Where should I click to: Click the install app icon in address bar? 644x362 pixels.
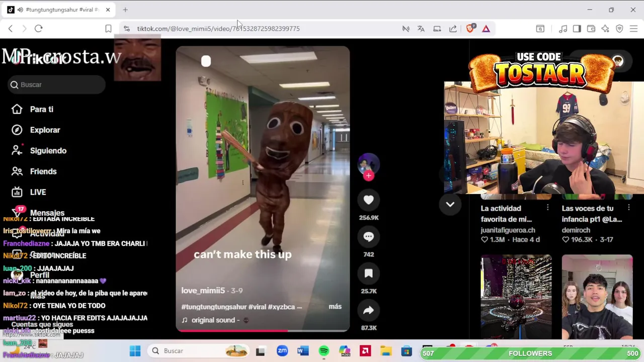tap(437, 29)
